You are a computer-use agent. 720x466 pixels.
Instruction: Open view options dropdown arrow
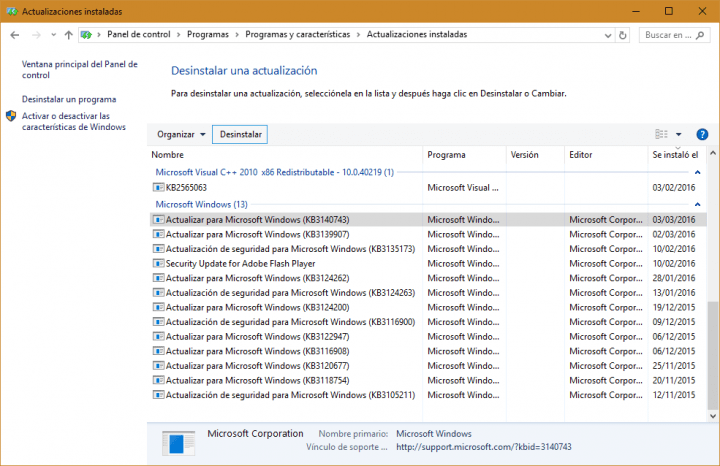pos(679,134)
